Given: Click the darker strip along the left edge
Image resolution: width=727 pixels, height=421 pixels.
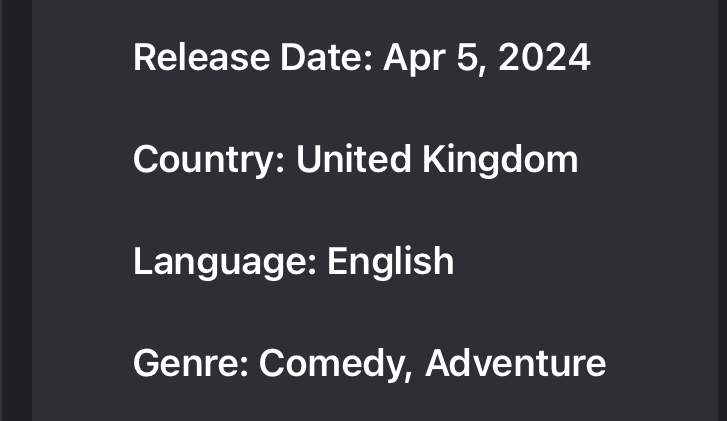Looking at the screenshot, I should [x=16, y=210].
